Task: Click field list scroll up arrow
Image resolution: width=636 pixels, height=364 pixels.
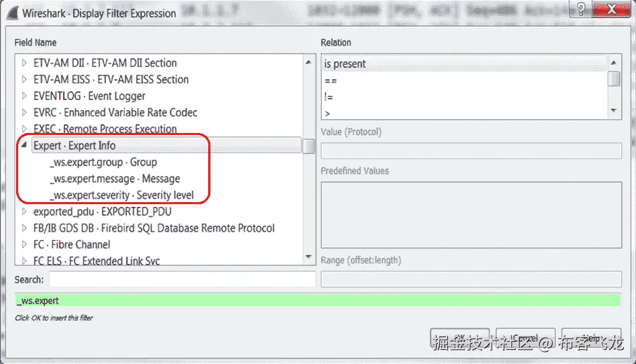Action: [x=309, y=62]
